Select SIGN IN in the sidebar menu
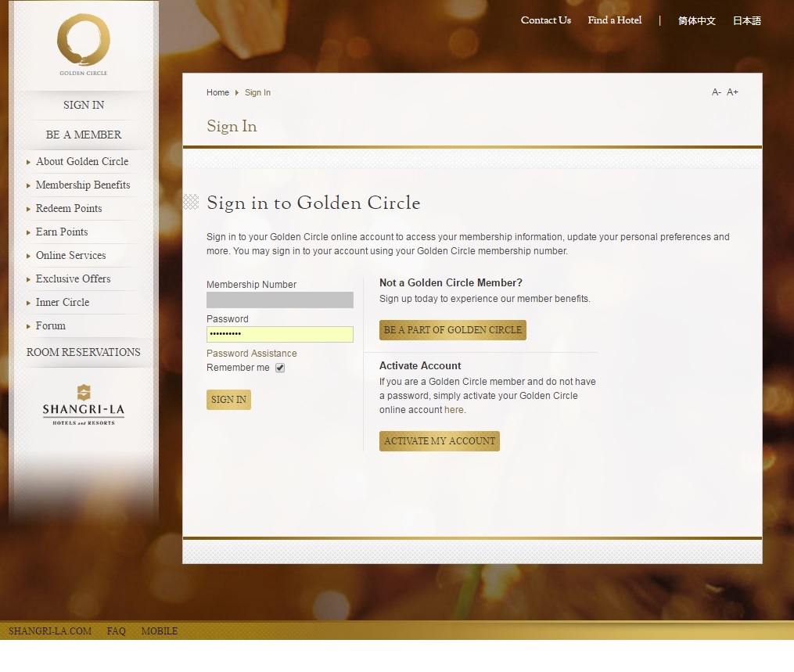This screenshot has width=794, height=672. 84,105
